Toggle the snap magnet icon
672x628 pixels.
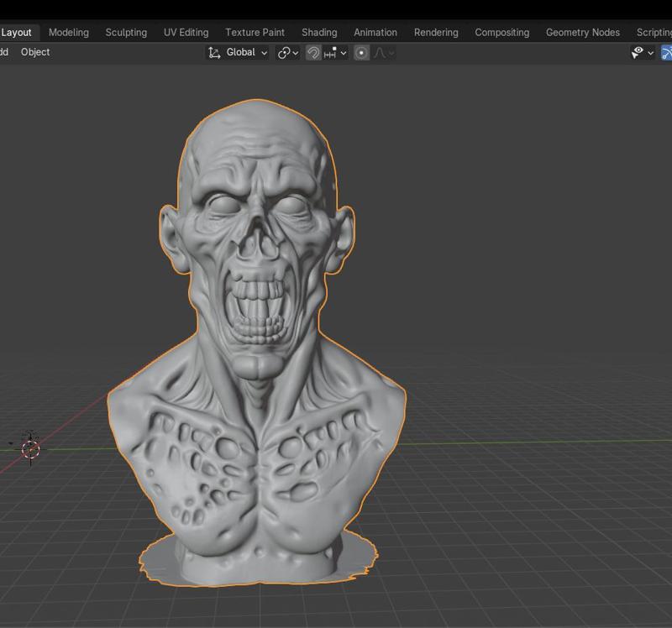pos(313,52)
